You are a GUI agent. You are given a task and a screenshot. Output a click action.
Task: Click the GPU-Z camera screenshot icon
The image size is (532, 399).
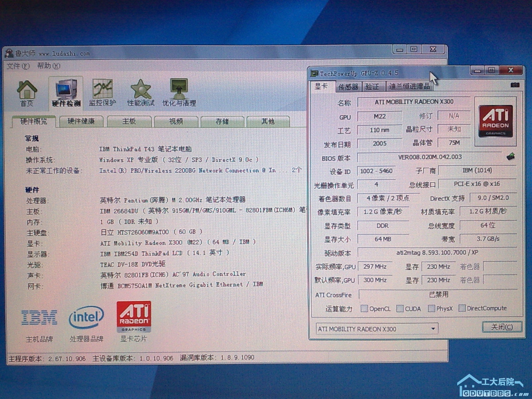pyautogui.click(x=515, y=85)
